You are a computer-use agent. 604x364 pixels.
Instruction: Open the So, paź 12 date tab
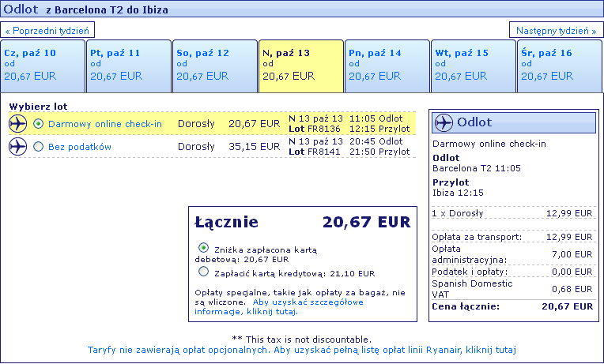tap(215, 66)
